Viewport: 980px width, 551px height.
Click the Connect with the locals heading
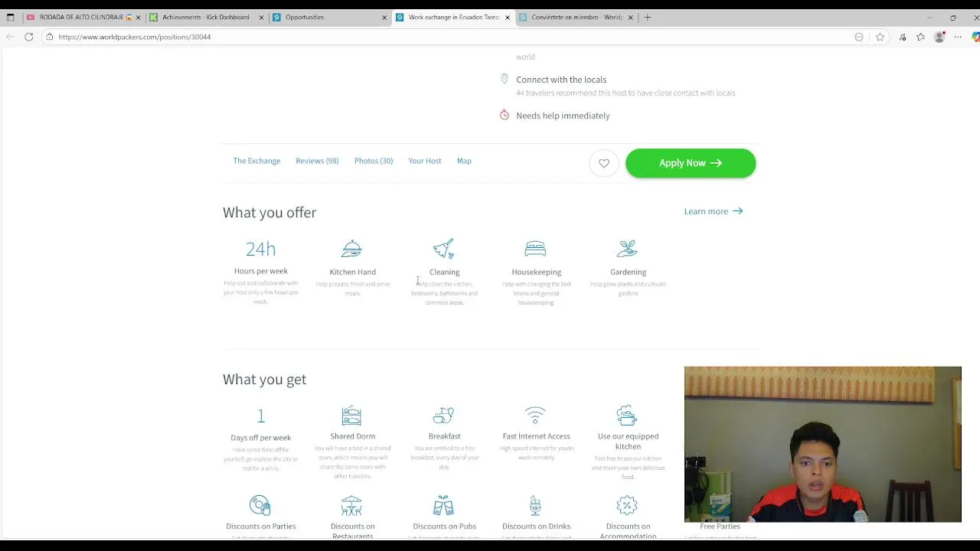pos(561,80)
